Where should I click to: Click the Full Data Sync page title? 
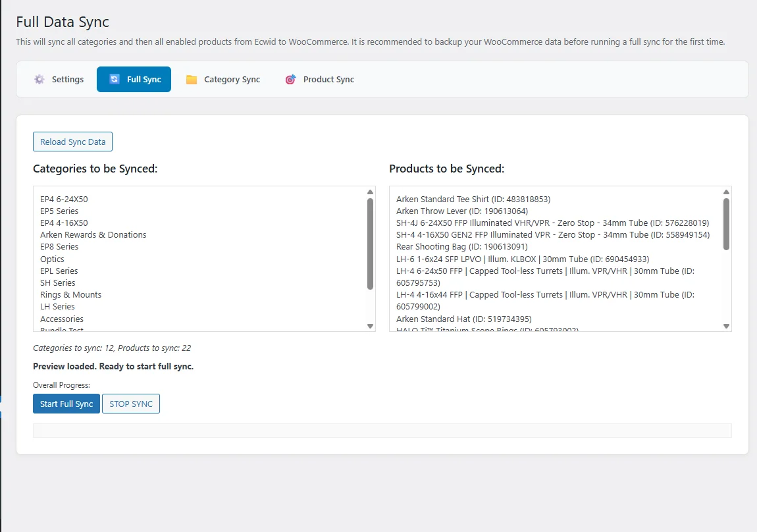[x=63, y=22]
